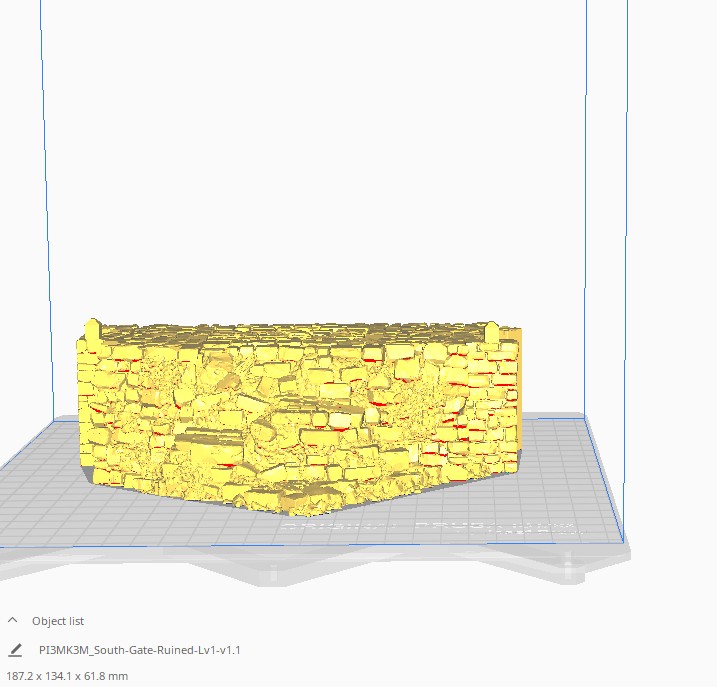The width and height of the screenshot is (717, 687).
Task: Click the pencil edit icon beside the object name
Action: [x=15, y=650]
